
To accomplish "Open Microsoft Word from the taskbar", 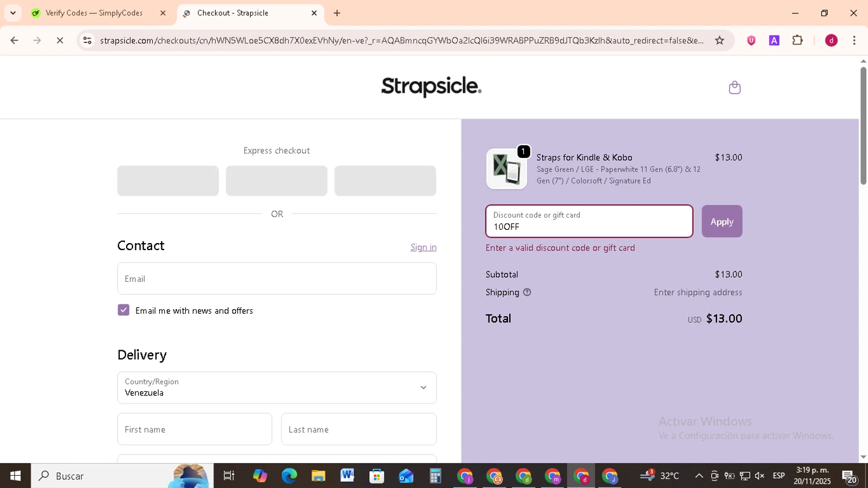I will 347,476.
